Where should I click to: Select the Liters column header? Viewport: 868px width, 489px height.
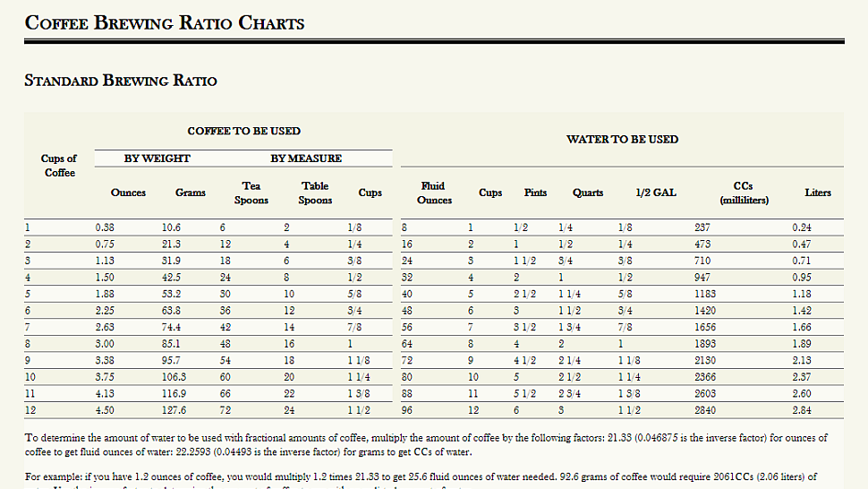pos(817,193)
